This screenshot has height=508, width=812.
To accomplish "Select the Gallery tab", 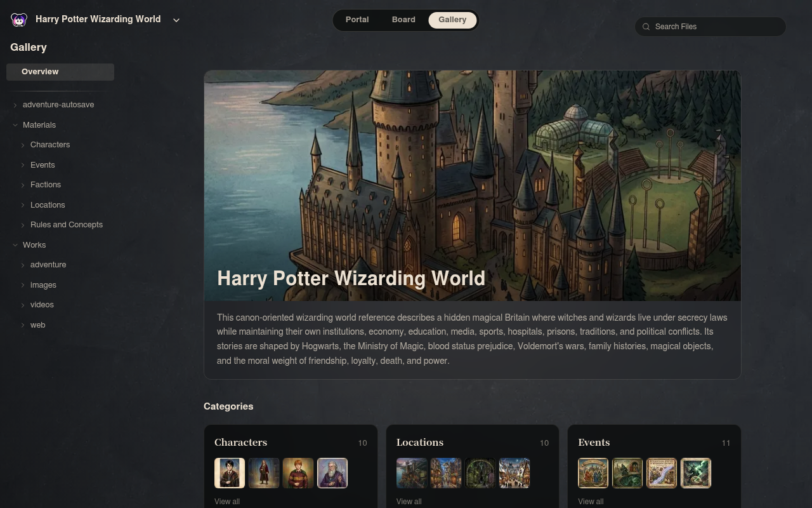I will [452, 20].
